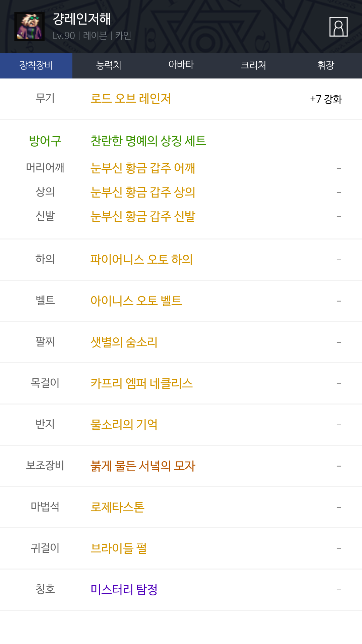
Task: View 아이니스 오토 벨트 item
Action: coord(136,301)
